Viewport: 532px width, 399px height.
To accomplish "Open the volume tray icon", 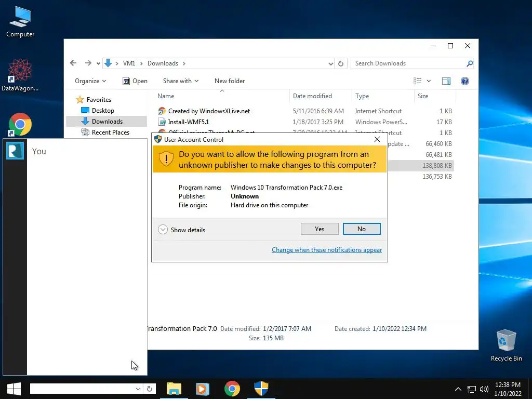I will tap(484, 389).
